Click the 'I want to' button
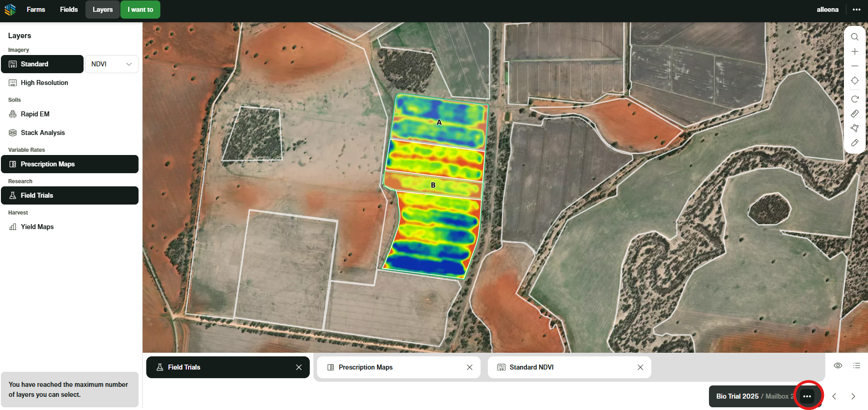The width and height of the screenshot is (868, 410). pos(140,10)
